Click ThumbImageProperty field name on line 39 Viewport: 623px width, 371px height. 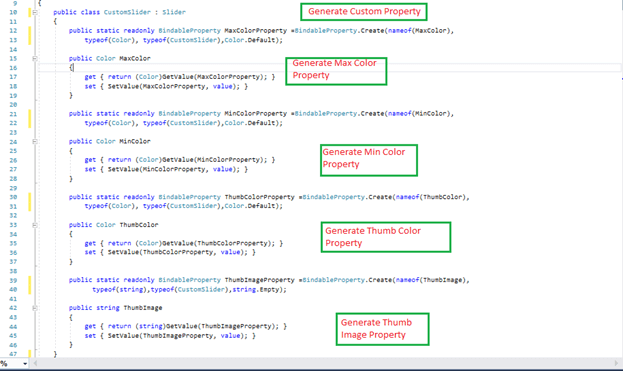tap(259, 280)
